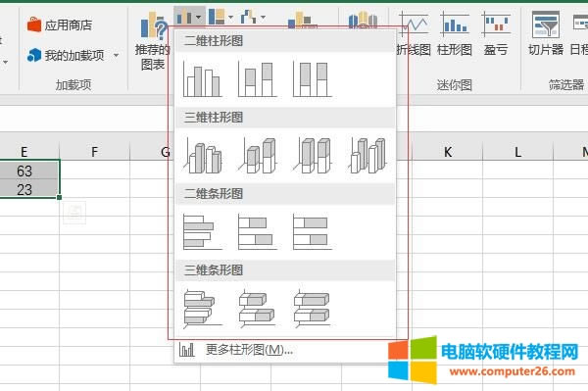Viewport: 588px width, 391px height.
Task: Select the 3D clustered column chart
Action: (x=202, y=155)
